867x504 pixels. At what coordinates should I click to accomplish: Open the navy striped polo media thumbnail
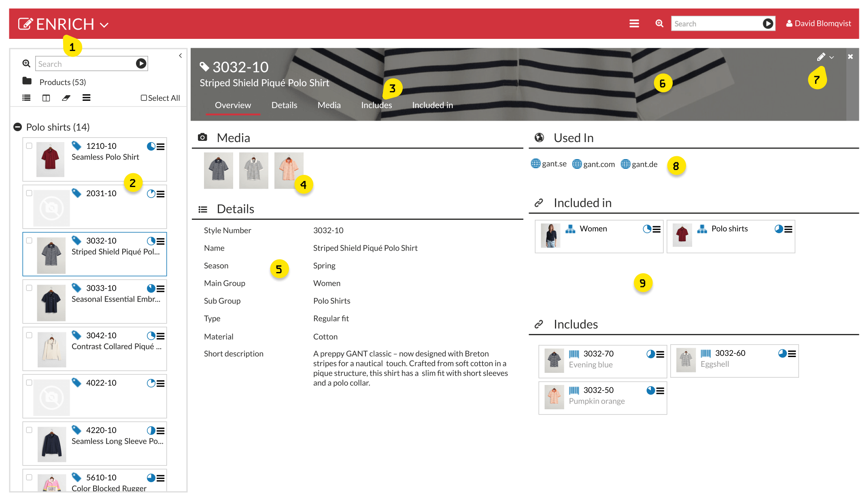219,170
